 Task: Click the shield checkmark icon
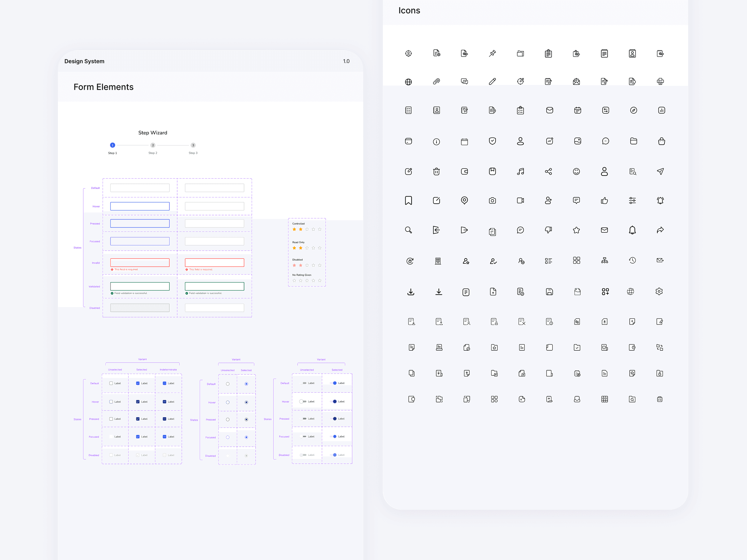(x=492, y=141)
